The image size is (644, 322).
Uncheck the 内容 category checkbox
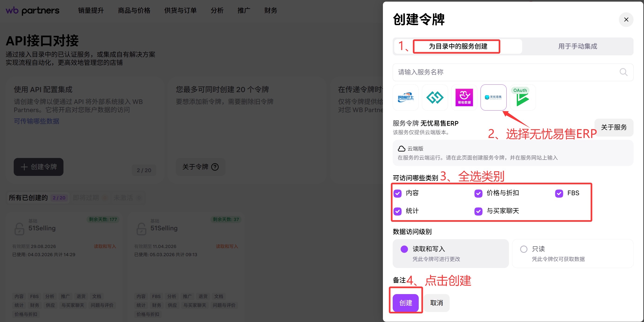398,193
